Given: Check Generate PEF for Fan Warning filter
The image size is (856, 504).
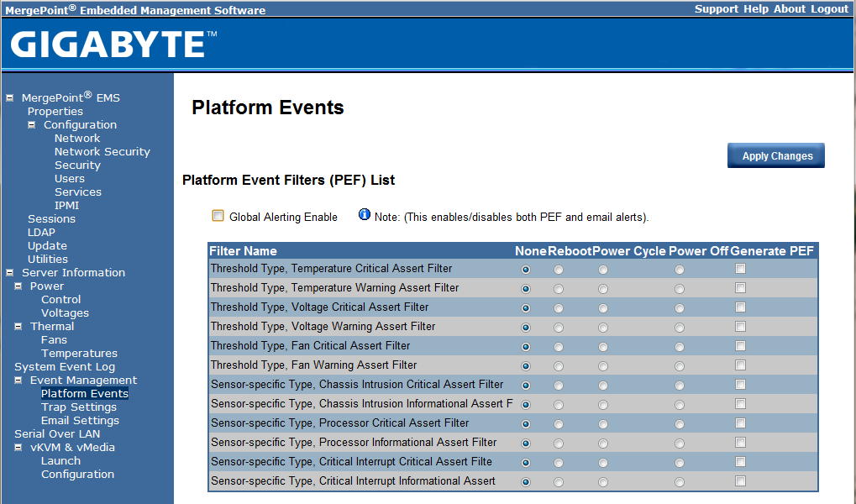Looking at the screenshot, I should (740, 365).
